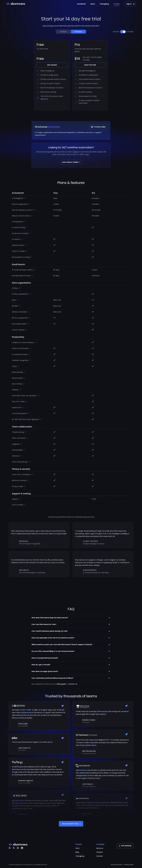The height and width of the screenshot is (868, 142).
Task: Open the X (Twitter) footer icon
Action: pyautogui.click(x=14, y=848)
